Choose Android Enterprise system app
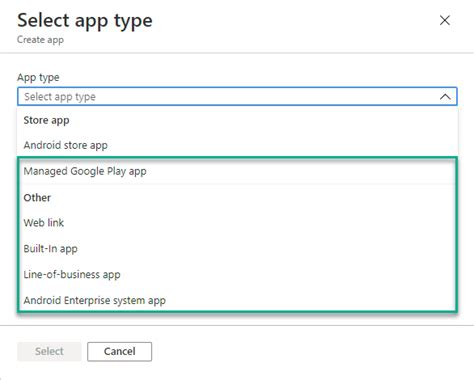The width and height of the screenshot is (474, 380). coord(237,300)
